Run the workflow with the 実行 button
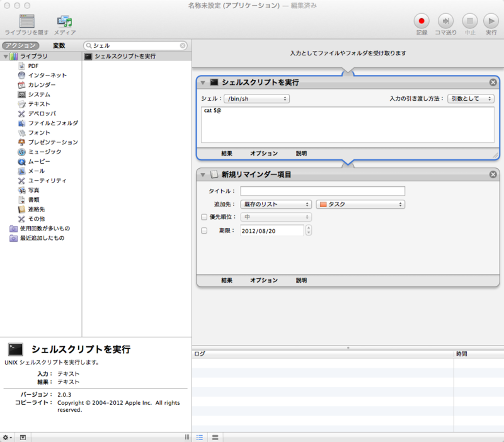This screenshot has width=504, height=442. click(490, 20)
